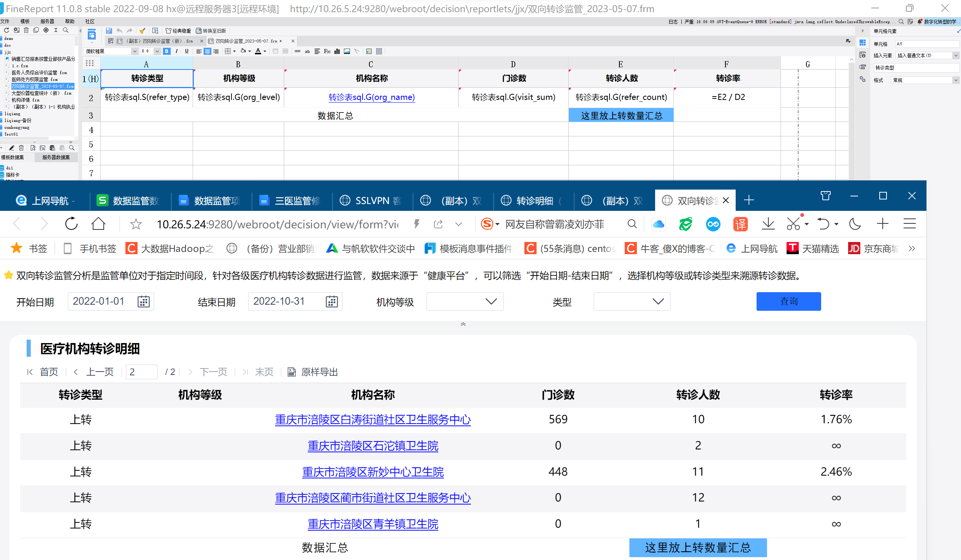961x560 pixels.
Task: Click the browser download arrow icon
Action: coord(768,224)
